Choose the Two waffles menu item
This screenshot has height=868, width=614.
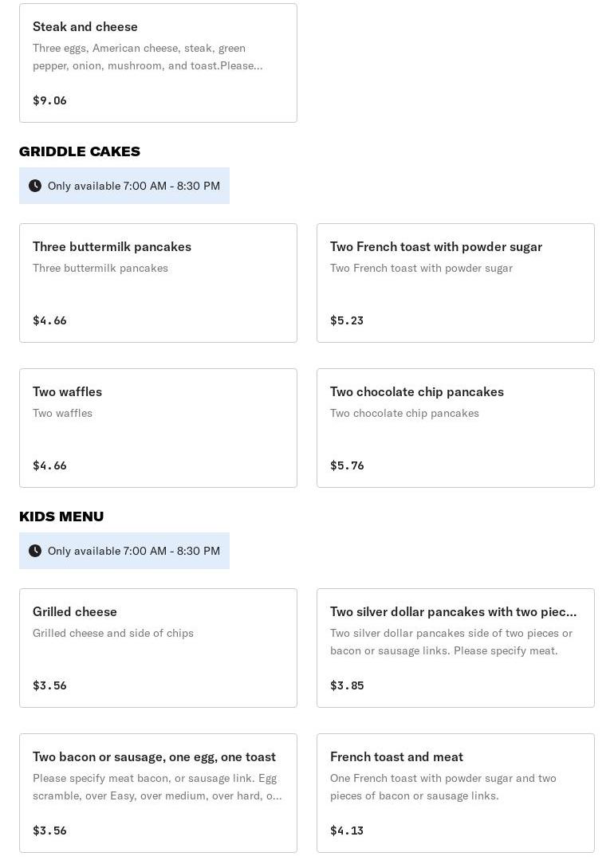[158, 428]
